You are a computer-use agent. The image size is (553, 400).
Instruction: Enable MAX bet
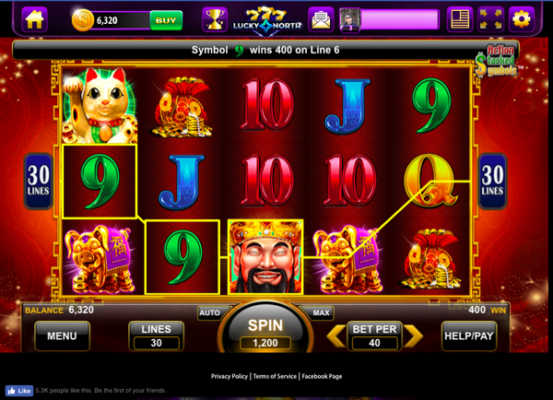coord(321,313)
